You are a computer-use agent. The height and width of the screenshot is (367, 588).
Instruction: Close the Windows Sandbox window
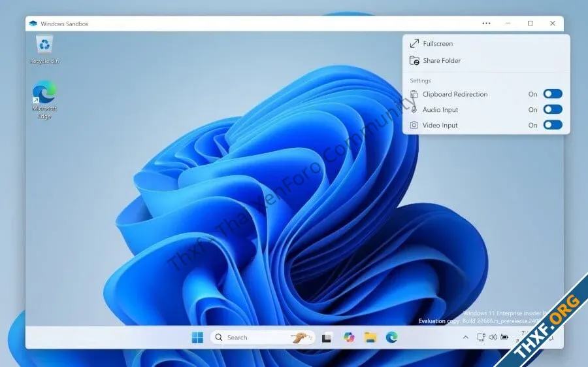pyautogui.click(x=552, y=24)
